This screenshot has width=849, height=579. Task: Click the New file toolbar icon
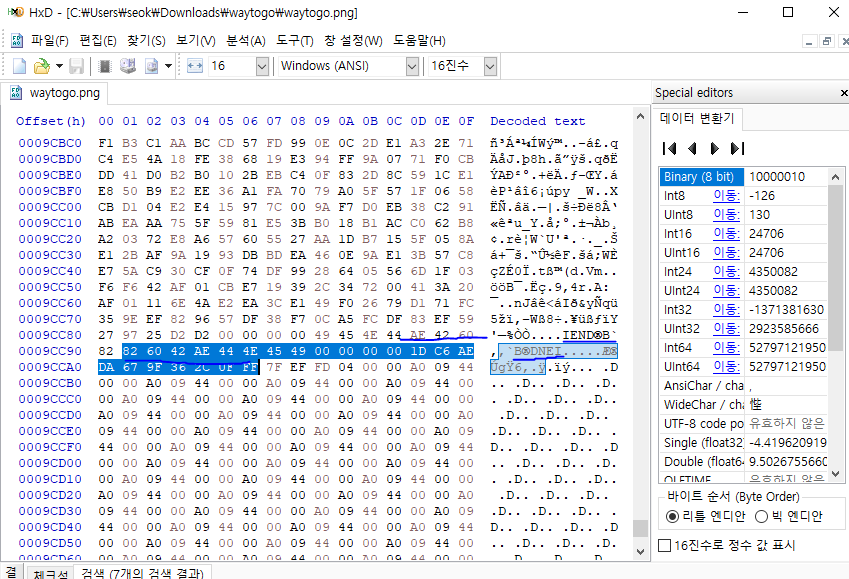(x=19, y=66)
